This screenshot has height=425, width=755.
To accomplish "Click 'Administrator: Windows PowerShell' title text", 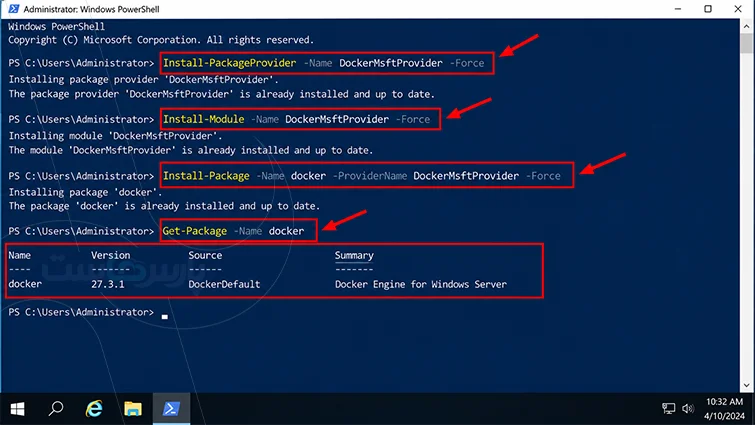I will click(x=91, y=9).
